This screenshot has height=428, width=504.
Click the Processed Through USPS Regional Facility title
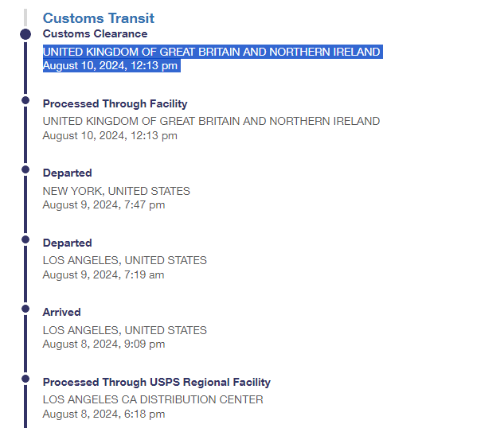pyautogui.click(x=156, y=382)
